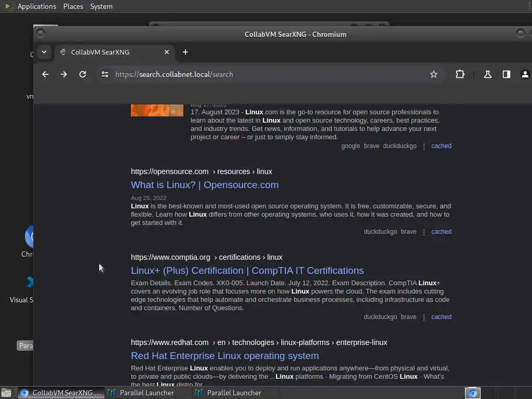
Task: Open cached version of Linux.com result
Action: click(441, 146)
